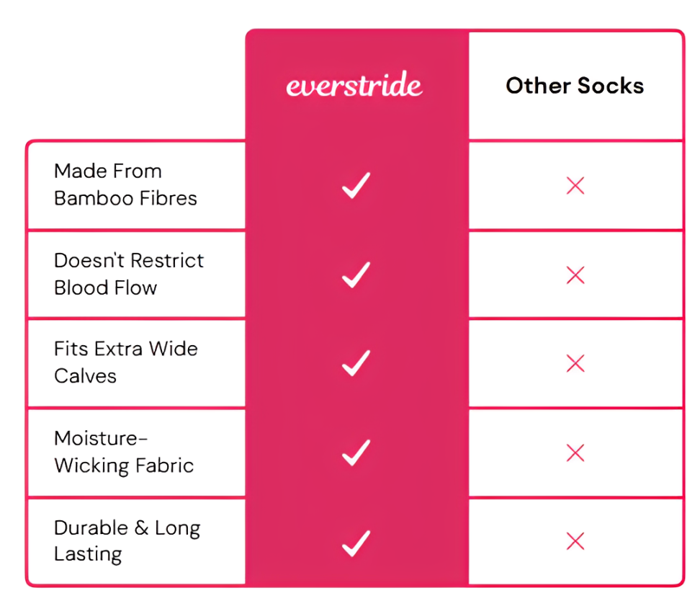Click X mark for Fits Extra Wide Calves
700x606 pixels.
[575, 364]
